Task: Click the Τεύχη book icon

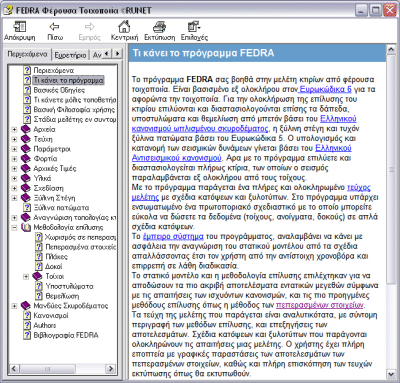Action: tap(26, 139)
